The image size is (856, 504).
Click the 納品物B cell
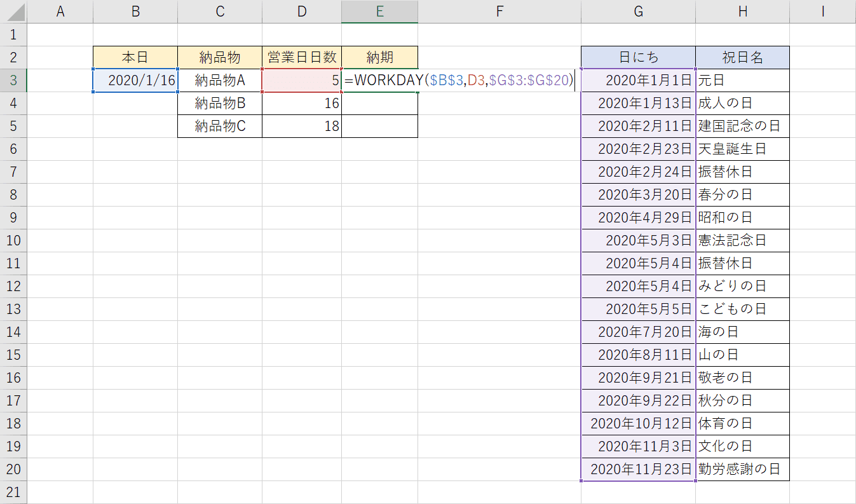click(x=220, y=103)
